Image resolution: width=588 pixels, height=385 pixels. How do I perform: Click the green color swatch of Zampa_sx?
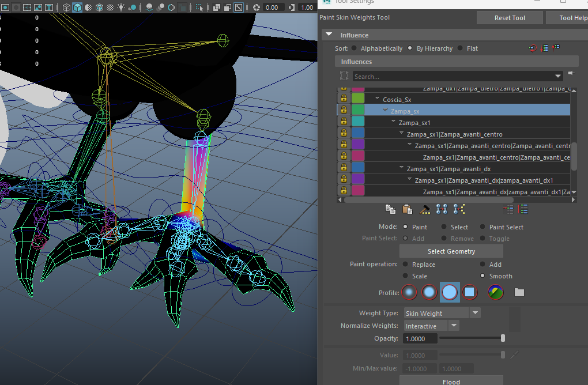pyautogui.click(x=358, y=110)
